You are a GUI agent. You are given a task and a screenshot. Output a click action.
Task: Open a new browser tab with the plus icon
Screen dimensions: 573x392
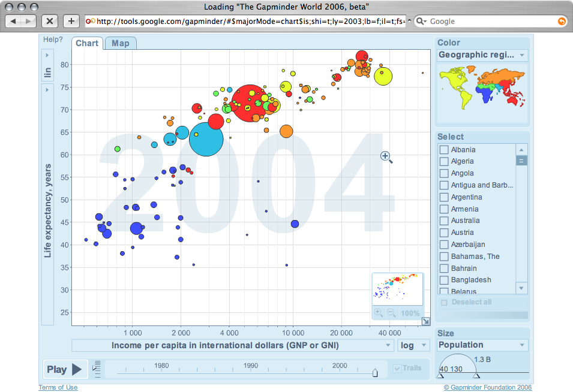(71, 20)
